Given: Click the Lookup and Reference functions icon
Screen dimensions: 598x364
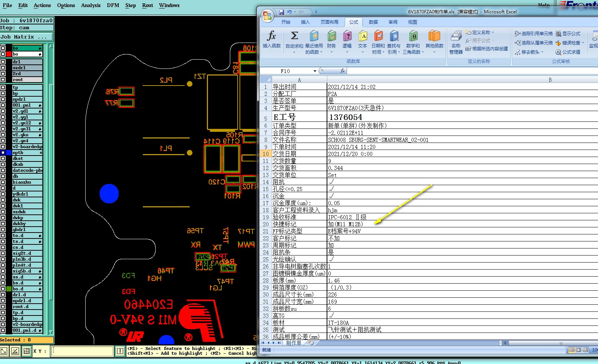Looking at the screenshot, I should click(x=394, y=36).
